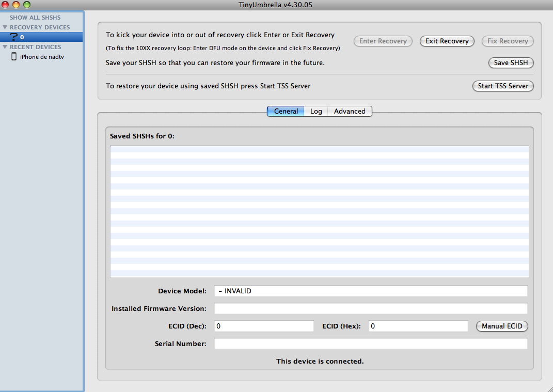The height and width of the screenshot is (392, 553).
Task: Close the TinyUmbrella window with red button
Action: [5, 5]
